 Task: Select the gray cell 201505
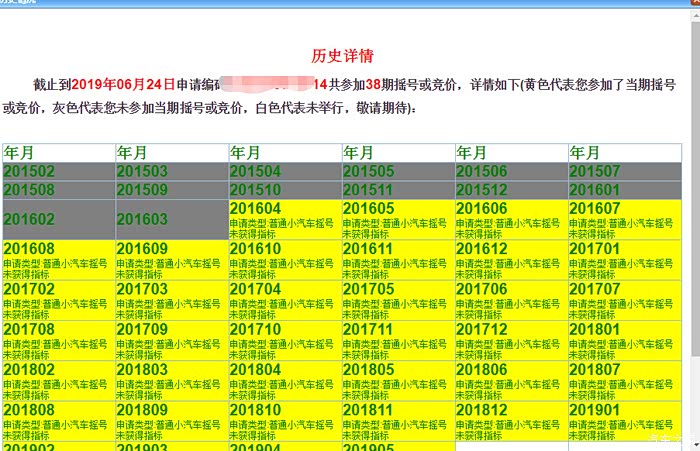pyautogui.click(x=399, y=171)
